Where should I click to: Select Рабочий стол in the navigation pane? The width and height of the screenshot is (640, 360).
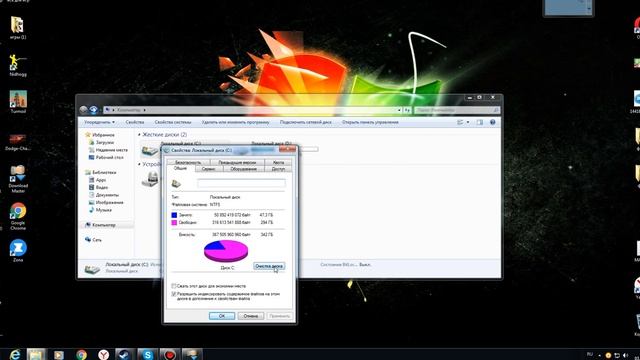pos(106,157)
